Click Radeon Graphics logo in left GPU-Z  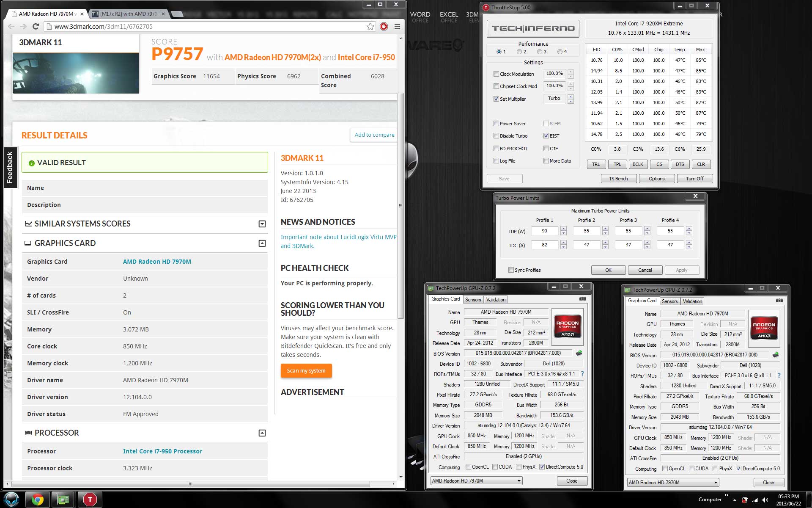568,327
